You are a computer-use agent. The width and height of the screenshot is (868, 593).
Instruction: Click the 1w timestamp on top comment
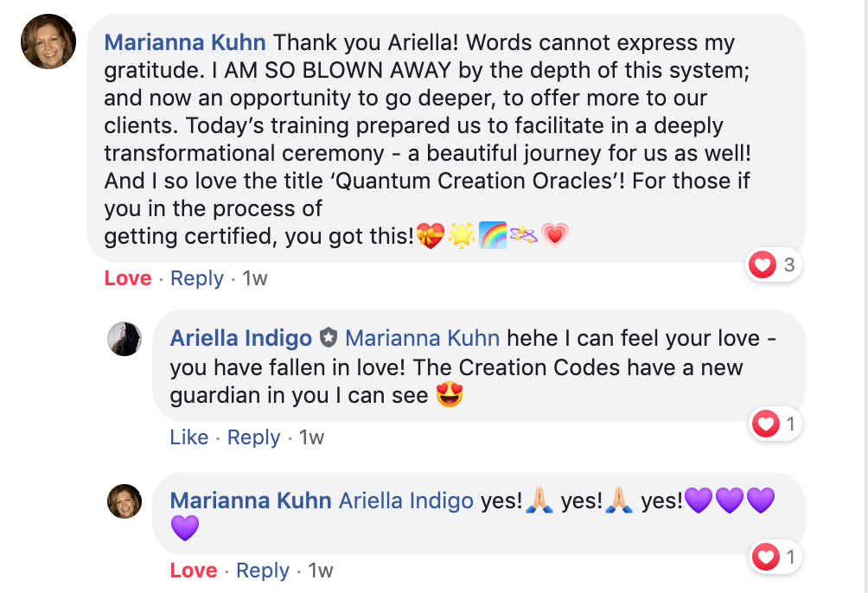pyautogui.click(x=256, y=278)
